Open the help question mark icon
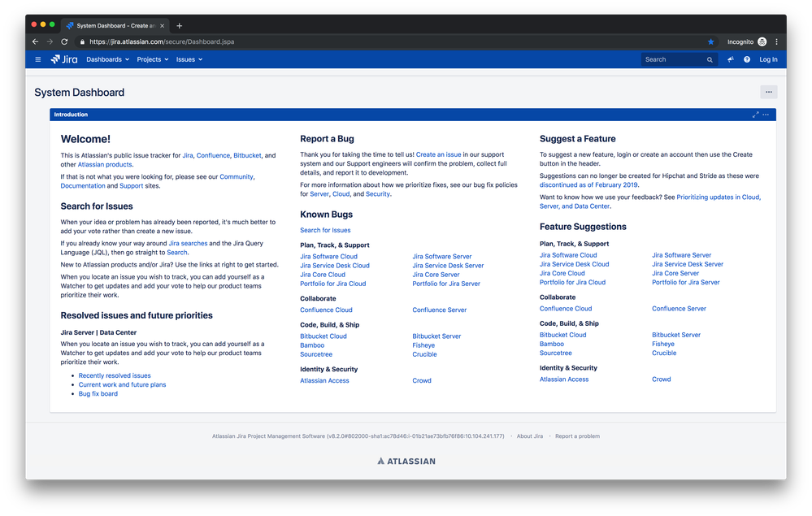This screenshot has height=516, width=812. (747, 59)
